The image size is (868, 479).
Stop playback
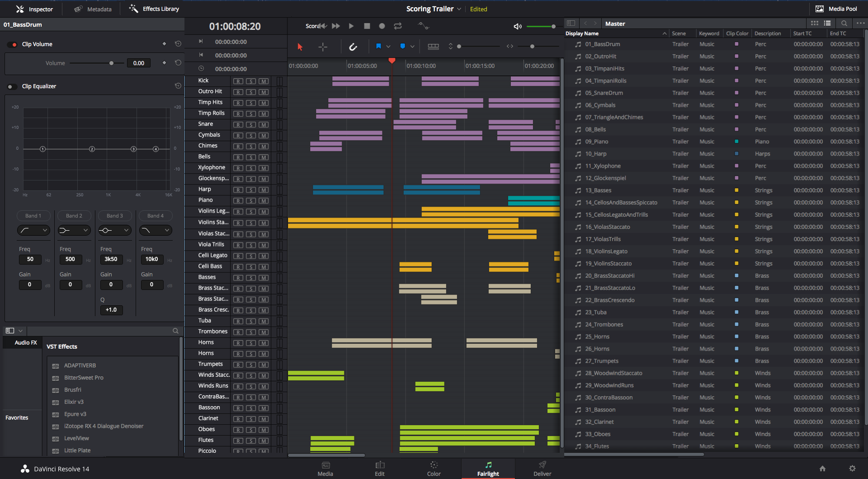click(367, 26)
